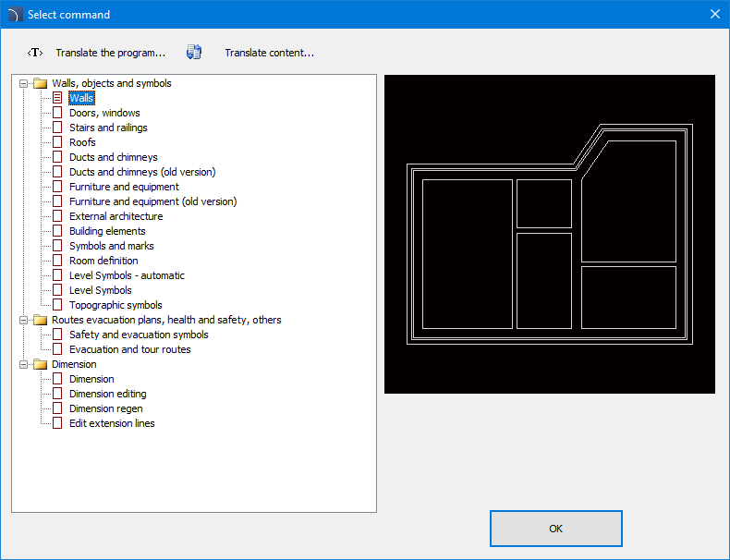This screenshot has height=560, width=730.
Task: Collapse Routes evacuation plans tree node
Action: [x=23, y=320]
